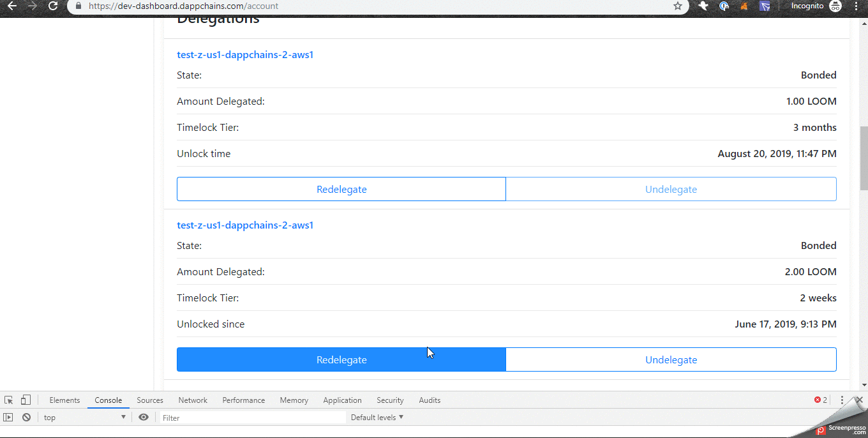Screen dimensions: 868x438
Task: Click the Incognito profile icon
Action: [835, 6]
